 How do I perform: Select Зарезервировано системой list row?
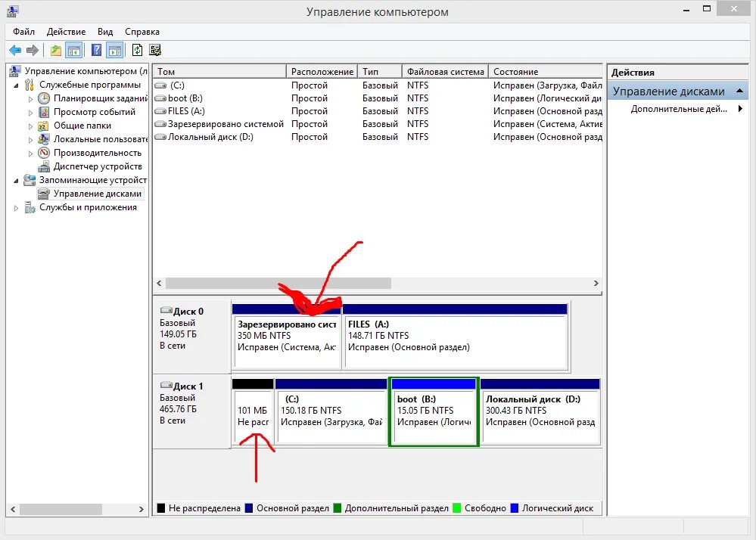378,124
